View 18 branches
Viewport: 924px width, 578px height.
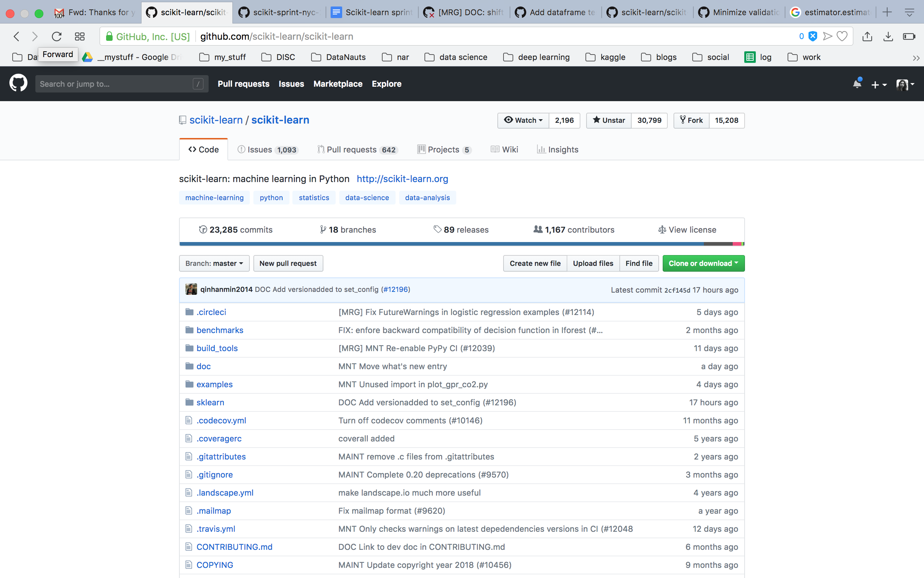coord(348,230)
